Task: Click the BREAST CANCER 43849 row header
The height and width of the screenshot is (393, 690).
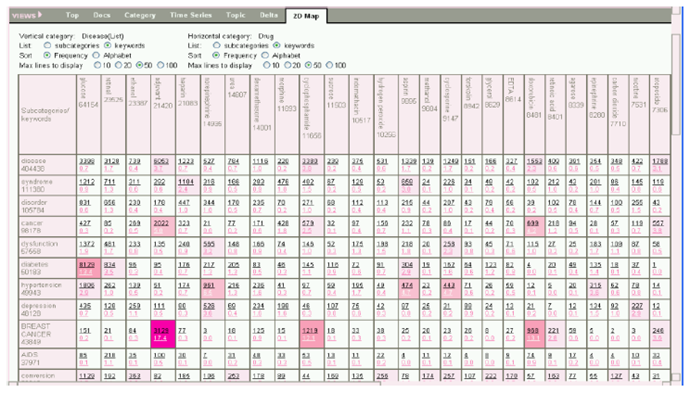Action: [47, 334]
